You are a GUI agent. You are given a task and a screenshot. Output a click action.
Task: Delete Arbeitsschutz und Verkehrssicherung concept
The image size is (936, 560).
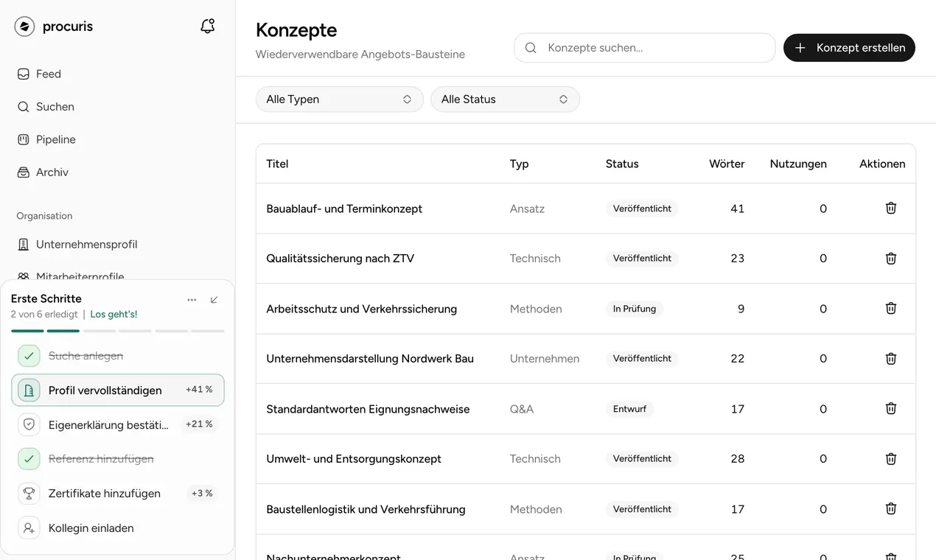tap(890, 309)
